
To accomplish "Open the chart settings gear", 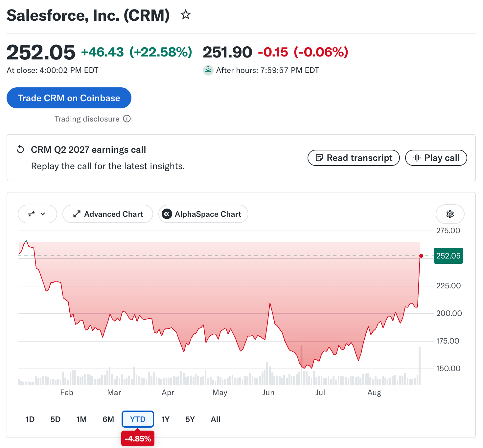I will 450,214.
